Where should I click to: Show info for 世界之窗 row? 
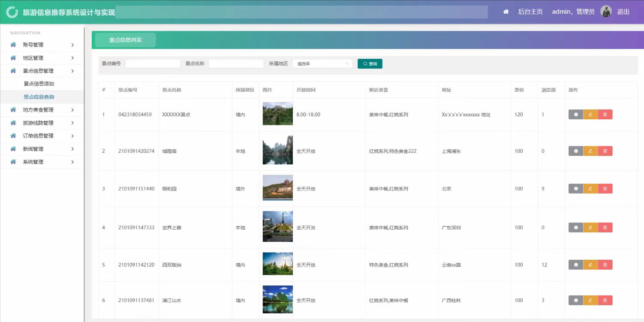576,228
